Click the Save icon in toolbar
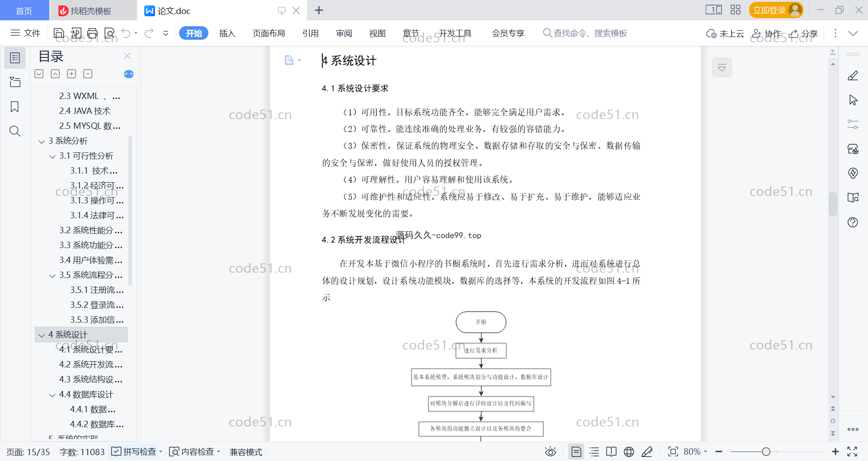This screenshot has height=461, width=868. pos(59,33)
